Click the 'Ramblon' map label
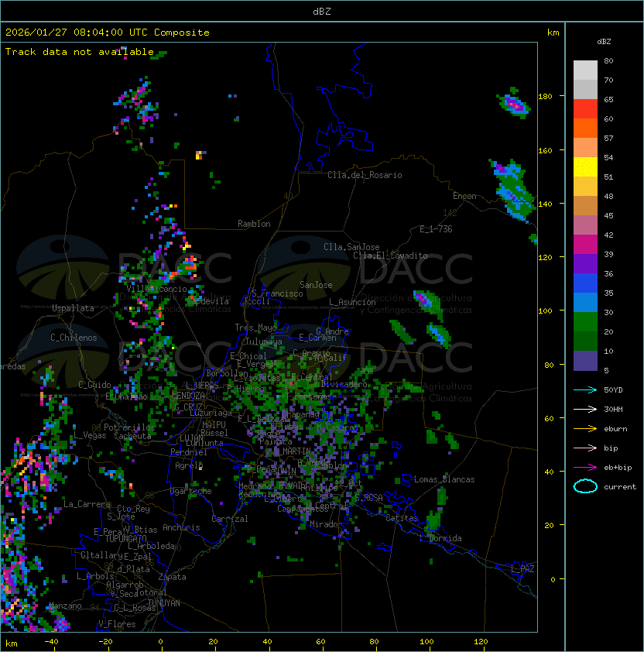Screen dimensions: 644x652 pos(254,224)
